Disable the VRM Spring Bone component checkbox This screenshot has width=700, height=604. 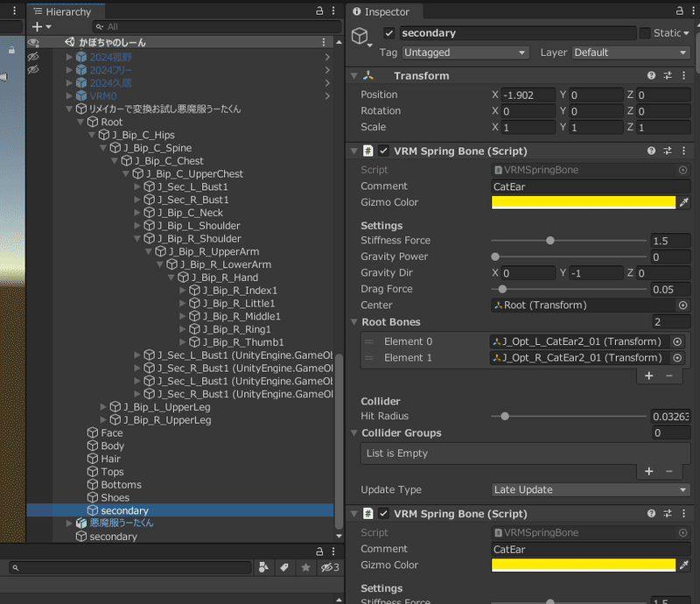[x=383, y=151]
